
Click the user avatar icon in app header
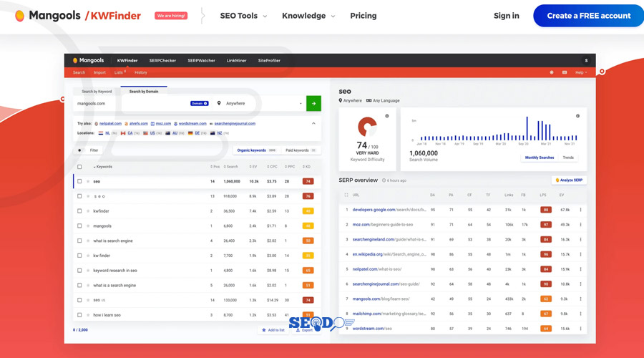point(586,61)
